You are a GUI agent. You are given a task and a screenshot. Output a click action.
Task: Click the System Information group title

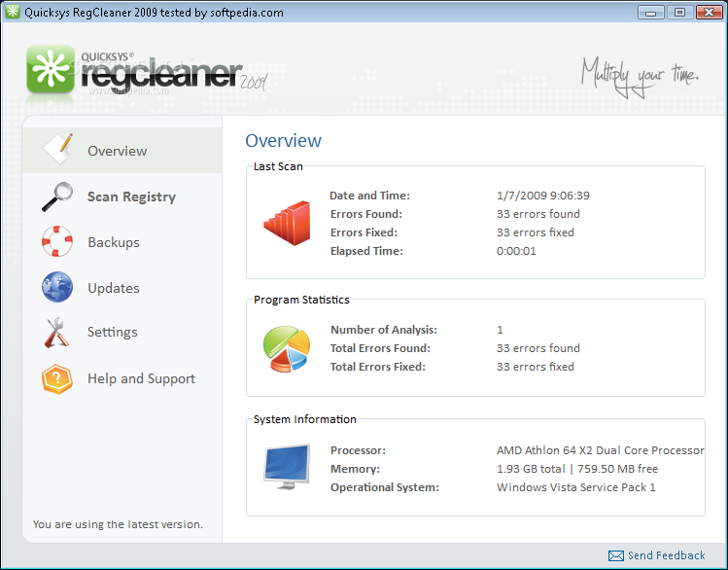tap(305, 419)
